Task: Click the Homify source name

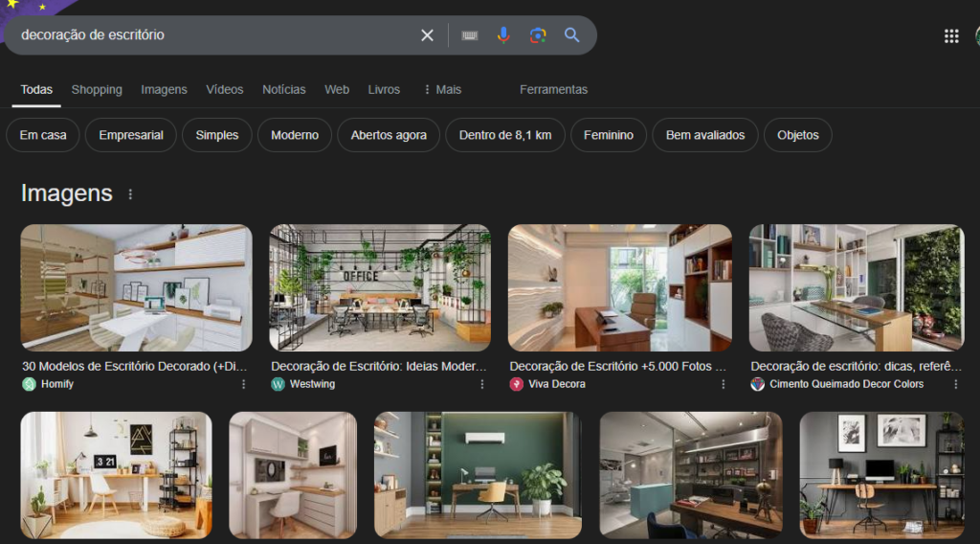Action: click(x=57, y=385)
